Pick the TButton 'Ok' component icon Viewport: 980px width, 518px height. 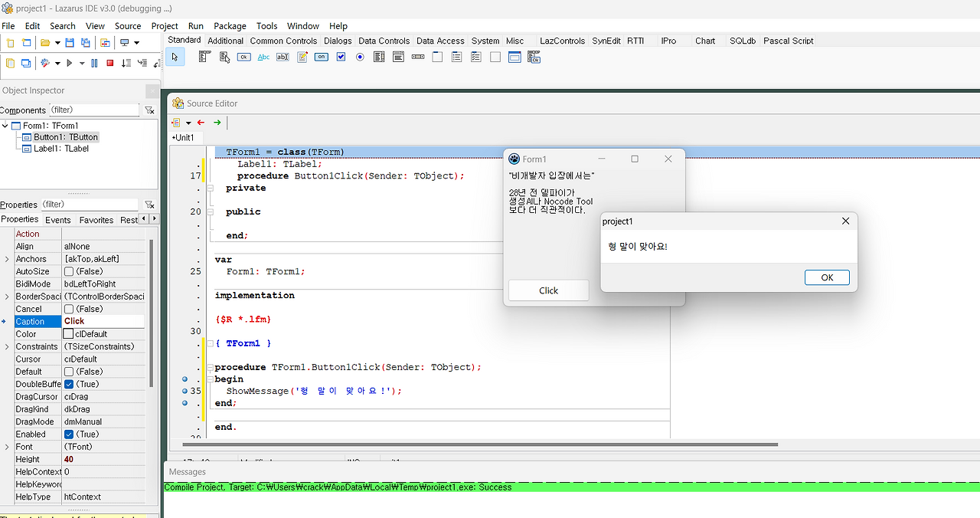[x=243, y=57]
